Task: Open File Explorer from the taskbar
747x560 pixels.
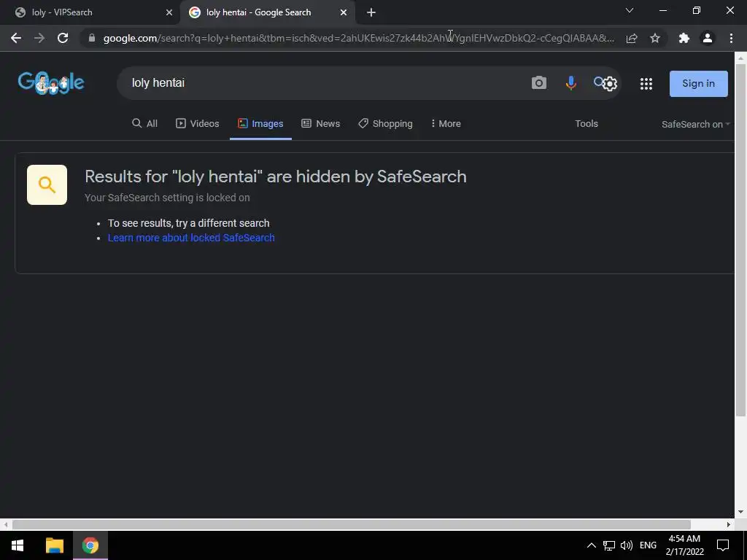Action: click(54, 545)
